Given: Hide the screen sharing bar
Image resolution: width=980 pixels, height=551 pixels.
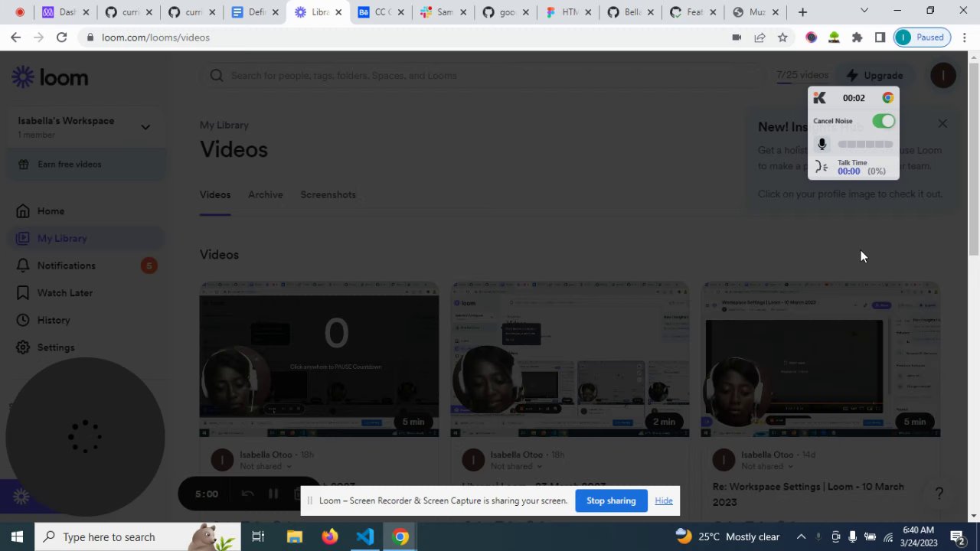Looking at the screenshot, I should tap(664, 500).
